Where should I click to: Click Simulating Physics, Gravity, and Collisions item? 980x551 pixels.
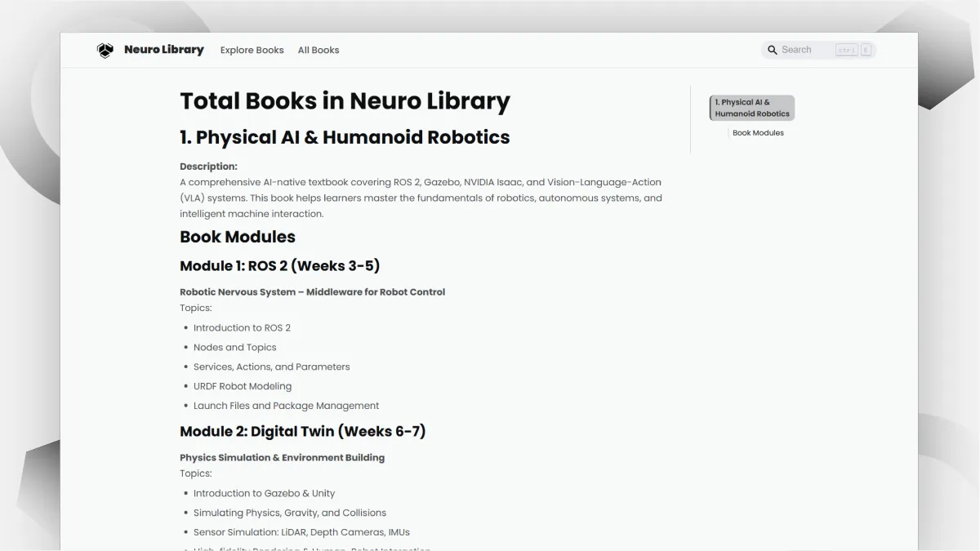[290, 513]
